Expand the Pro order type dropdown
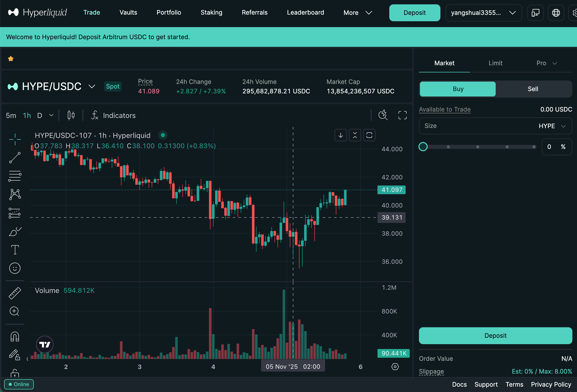The width and height of the screenshot is (577, 392). pyautogui.click(x=546, y=63)
